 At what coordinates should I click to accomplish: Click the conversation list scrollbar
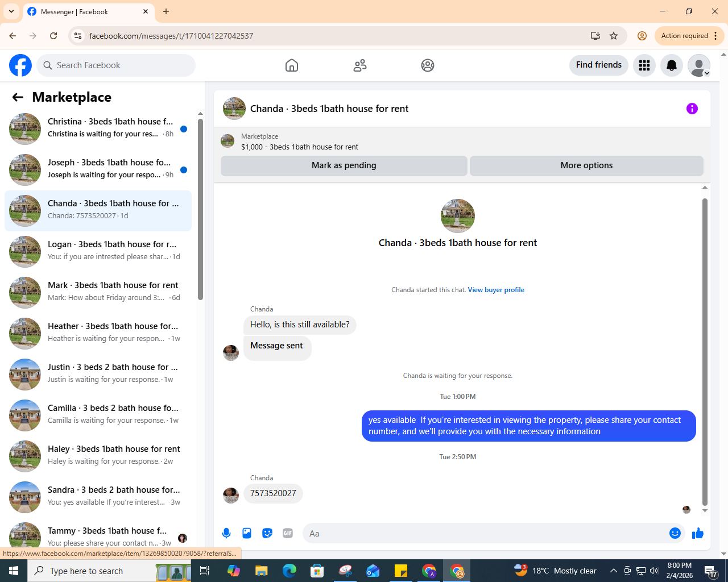200,209
